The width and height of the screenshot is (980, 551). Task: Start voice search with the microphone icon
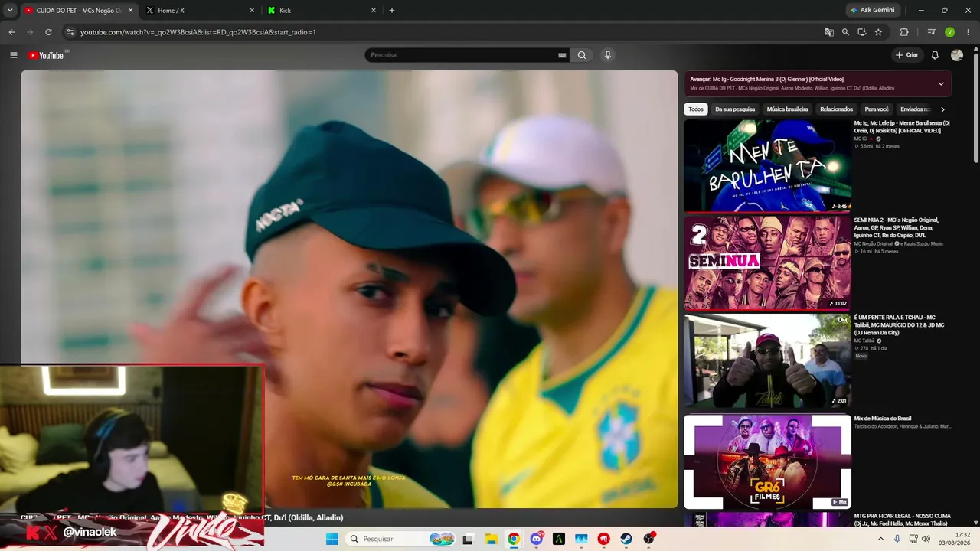coord(608,55)
